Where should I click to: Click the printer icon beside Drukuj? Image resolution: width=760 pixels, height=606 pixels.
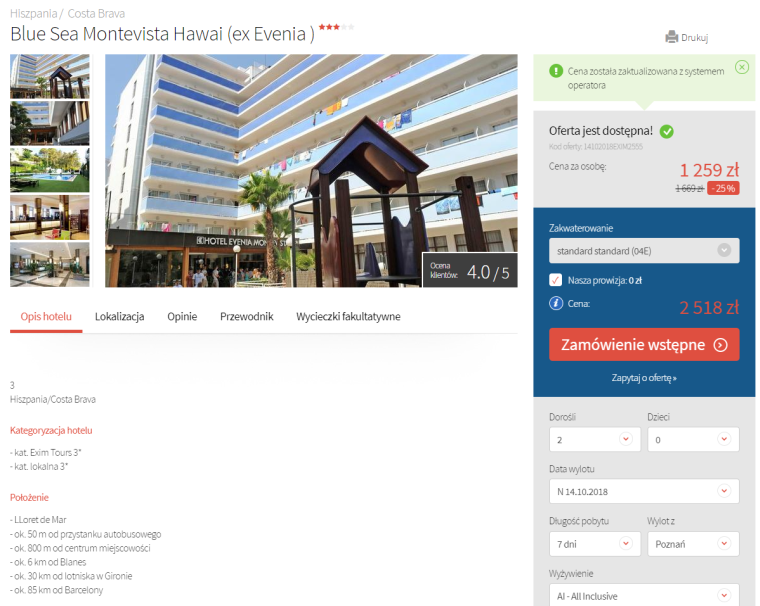(x=672, y=37)
